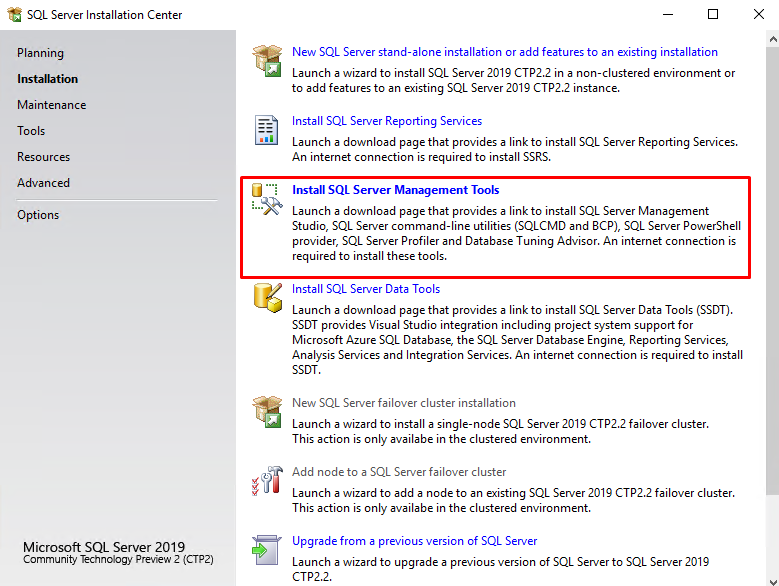
Task: Launch New SQL Server stand-alone installation link
Action: tap(504, 52)
